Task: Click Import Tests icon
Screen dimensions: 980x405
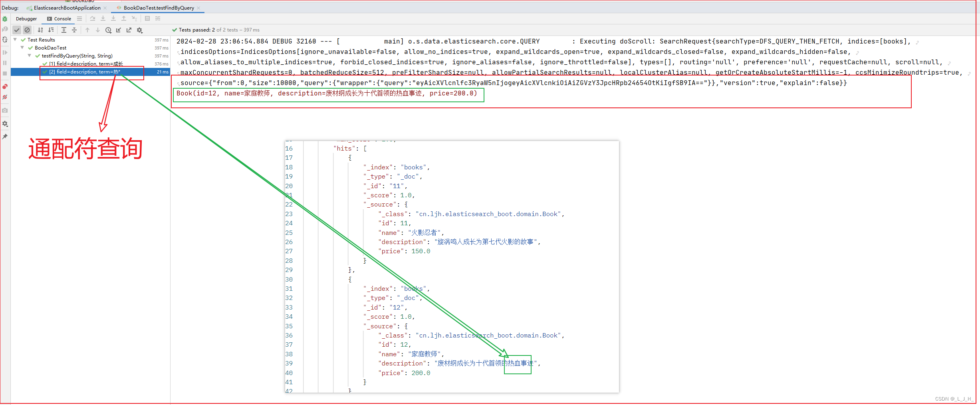Action: (x=119, y=30)
